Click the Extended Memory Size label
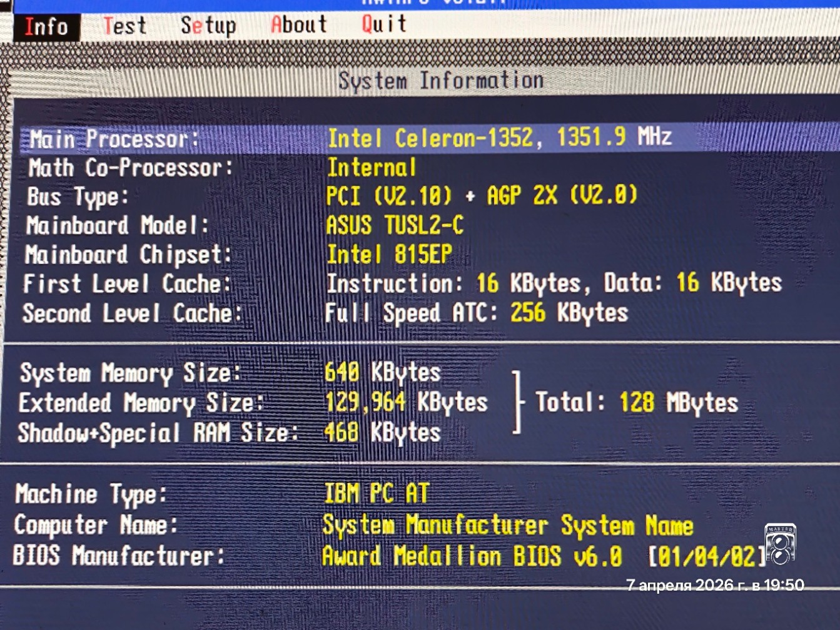Viewport: 840px width, 630px height. coord(141,404)
